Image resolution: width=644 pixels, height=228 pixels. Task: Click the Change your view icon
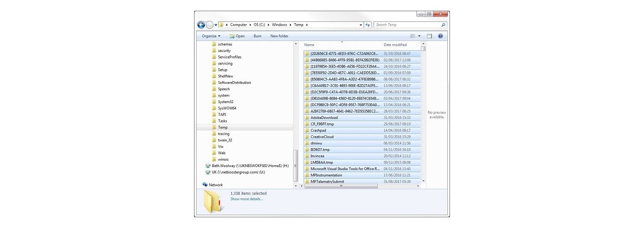tap(413, 36)
